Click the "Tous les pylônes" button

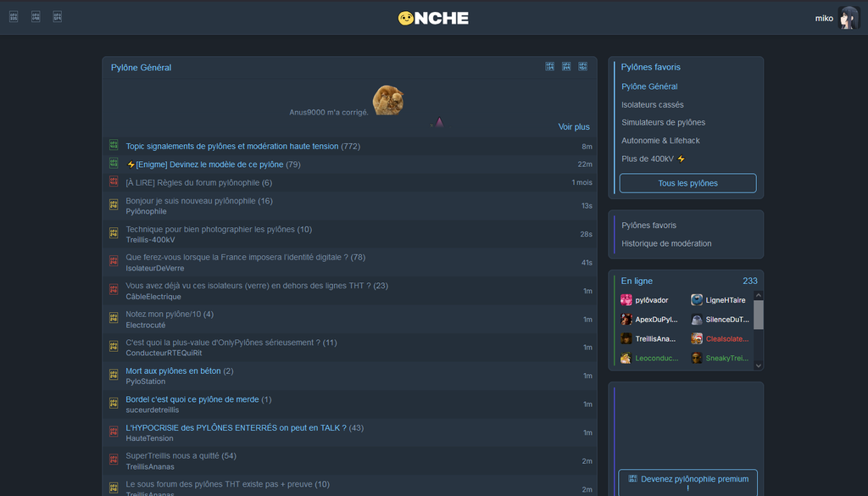click(x=687, y=183)
